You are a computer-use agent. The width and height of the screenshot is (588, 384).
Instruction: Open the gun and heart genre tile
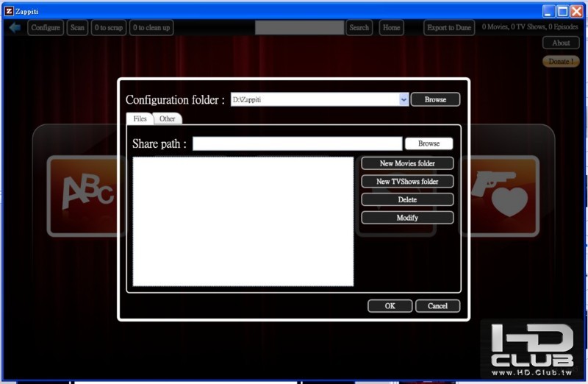[x=501, y=196]
